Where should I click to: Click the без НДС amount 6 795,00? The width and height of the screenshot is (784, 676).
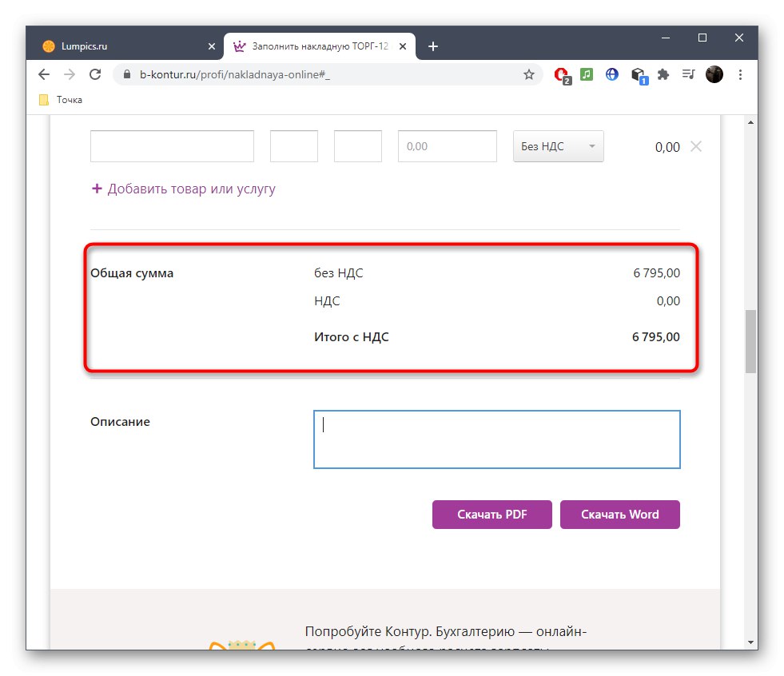[x=656, y=273]
